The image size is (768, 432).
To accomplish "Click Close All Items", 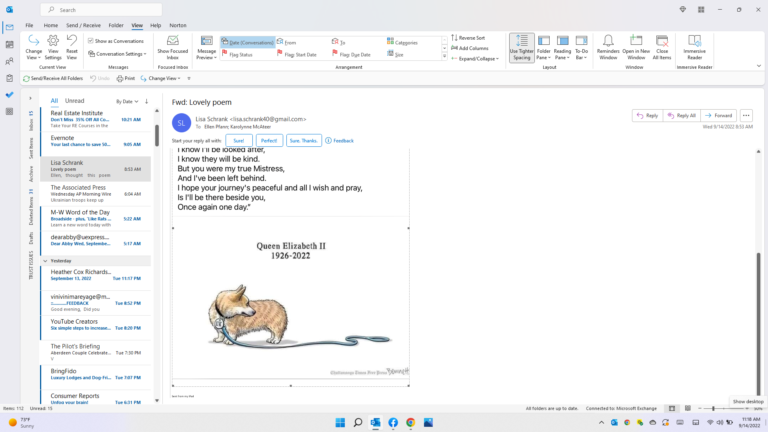I will [662, 48].
